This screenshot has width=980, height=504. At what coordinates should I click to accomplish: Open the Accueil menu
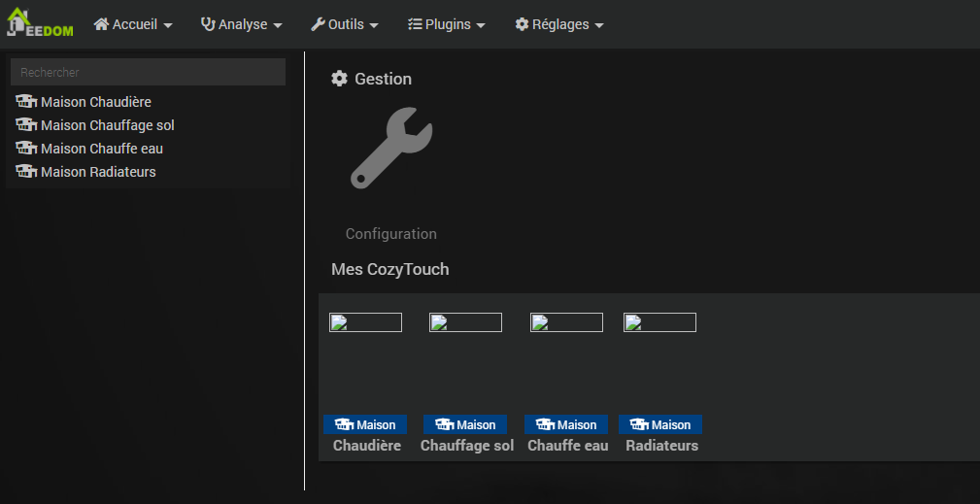(x=133, y=24)
